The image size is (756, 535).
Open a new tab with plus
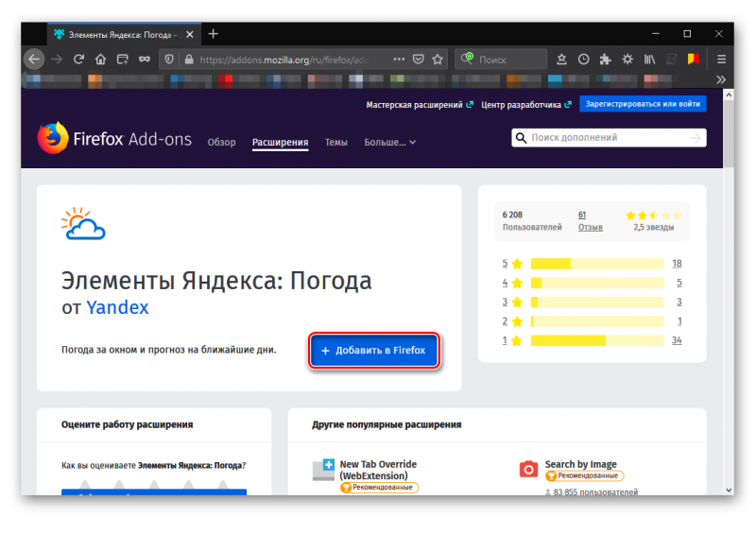[214, 34]
